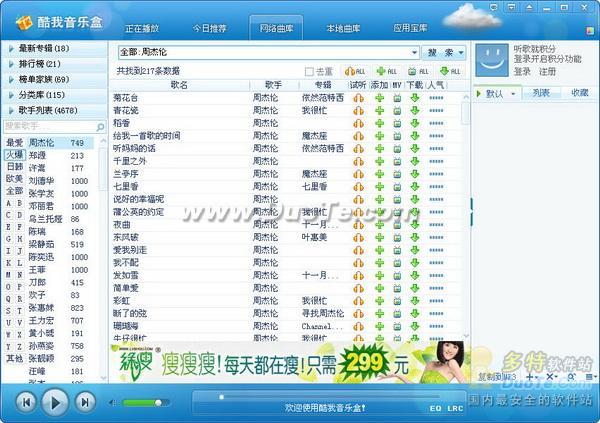Click headphone icon for 我不配

click(359, 263)
